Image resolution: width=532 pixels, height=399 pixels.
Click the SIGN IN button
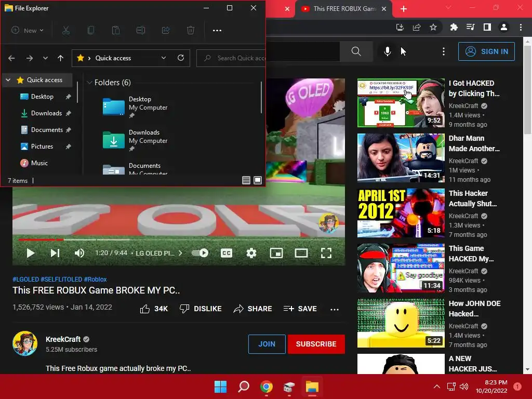486,51
